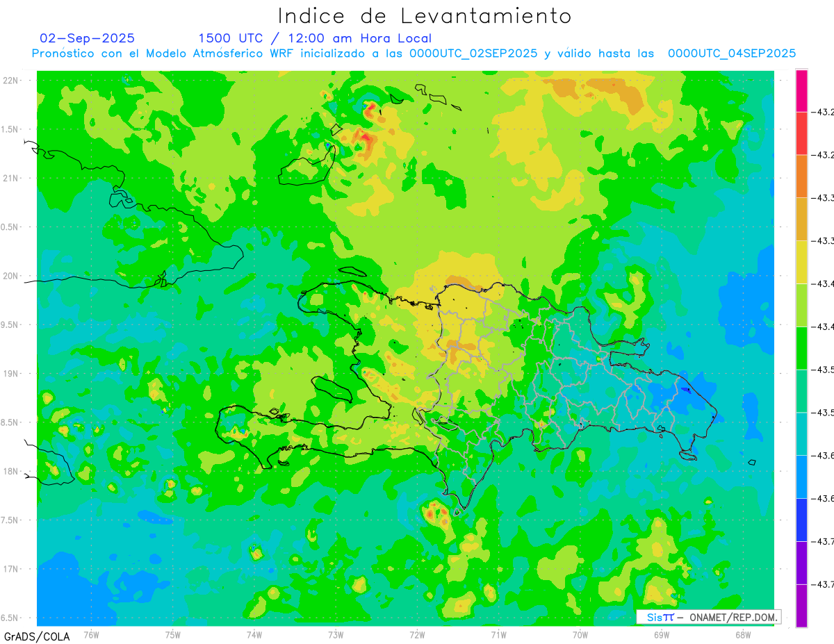Pick the pure bright green legend swatch
This screenshot has width=834, height=644.
tap(801, 348)
